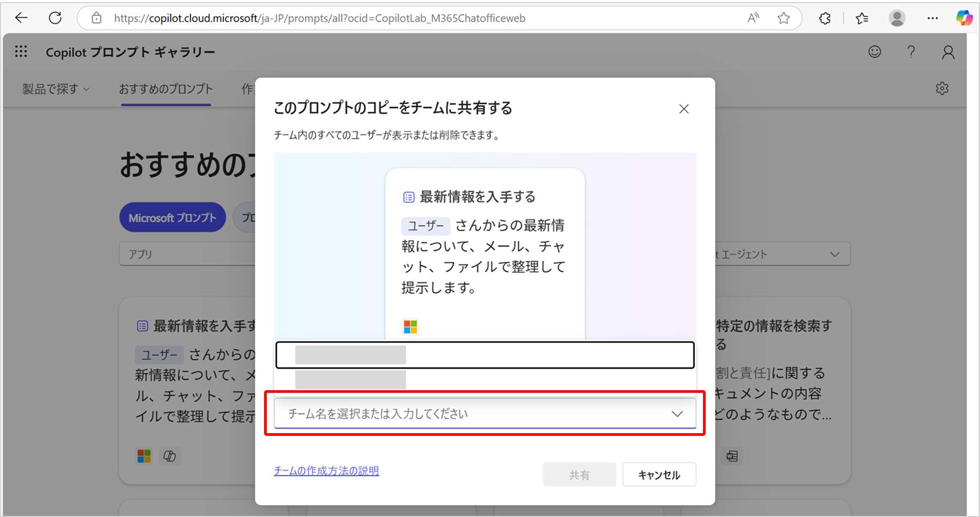
Task: Close the share prompt dialog
Action: (x=684, y=109)
